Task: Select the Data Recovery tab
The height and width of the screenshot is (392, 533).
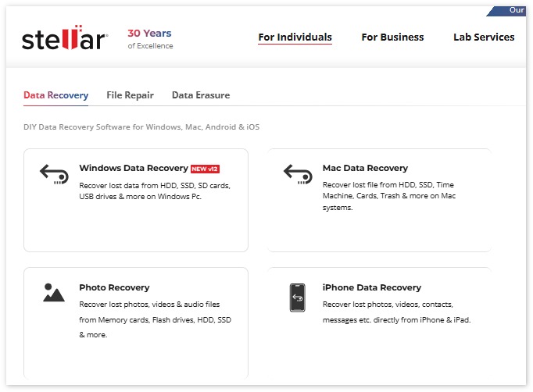Action: 55,95
